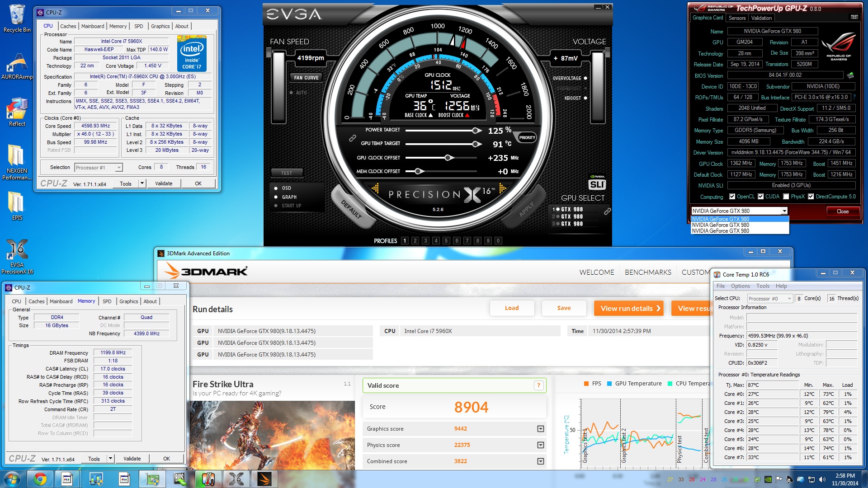The width and height of the screenshot is (868, 488).
Task: Open AURORAxmp desktop shortcut
Action: [x=17, y=66]
